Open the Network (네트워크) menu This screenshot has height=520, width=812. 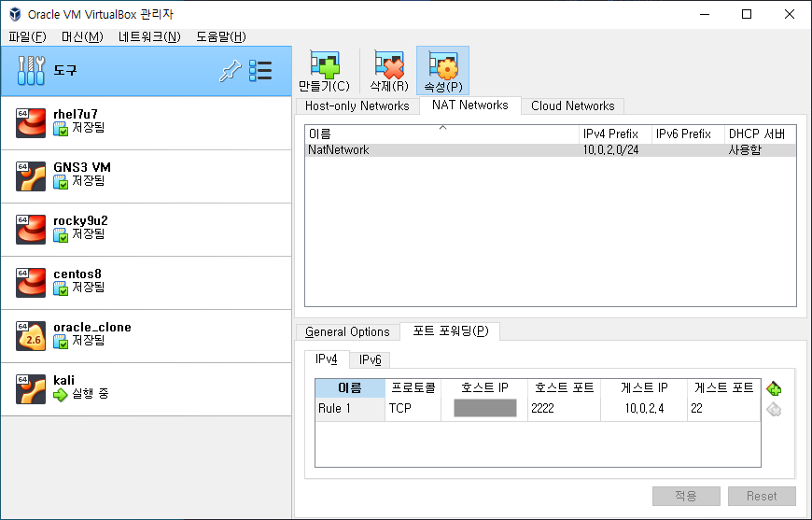click(149, 36)
